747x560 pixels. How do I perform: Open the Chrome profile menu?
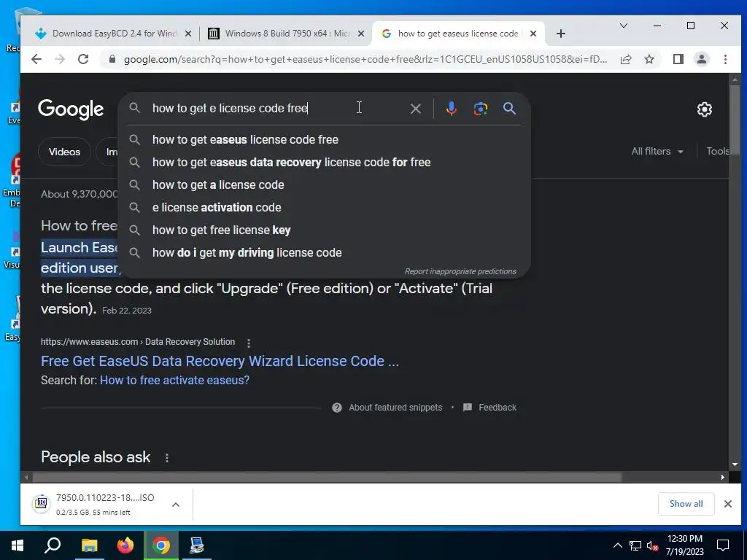(x=701, y=59)
